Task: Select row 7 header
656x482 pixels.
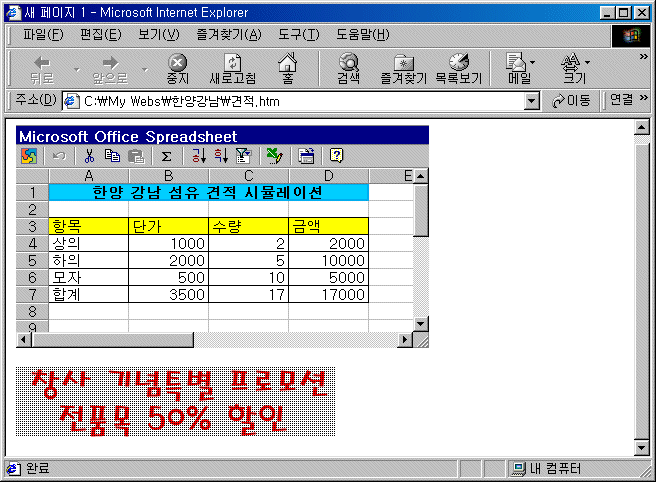Action: [x=32, y=294]
